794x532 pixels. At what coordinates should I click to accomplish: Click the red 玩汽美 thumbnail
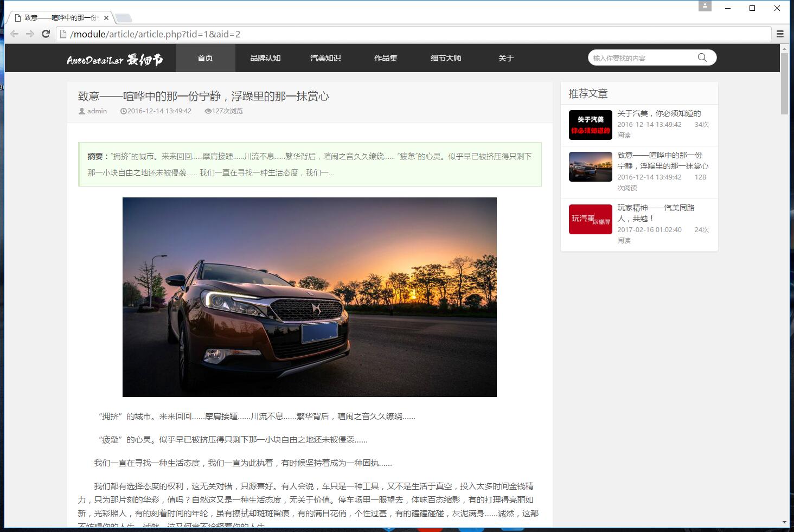coord(591,219)
